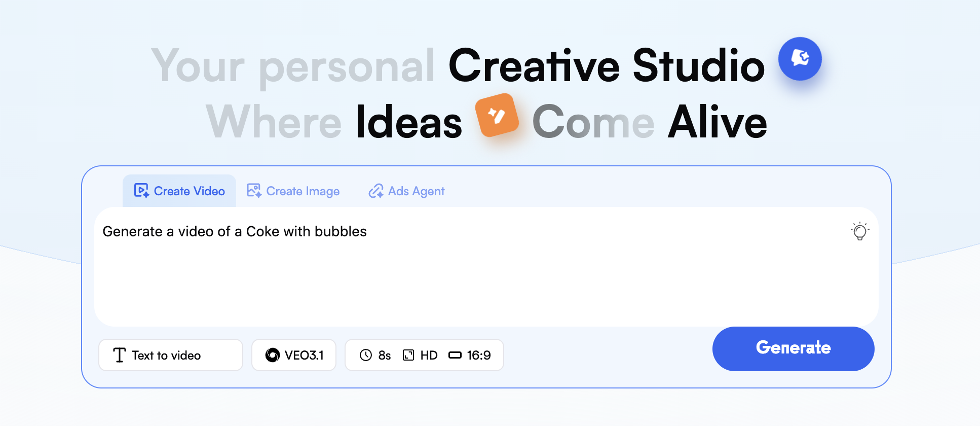Click the Ads Agent link icon
The width and height of the screenshot is (980, 426).
[x=375, y=191]
